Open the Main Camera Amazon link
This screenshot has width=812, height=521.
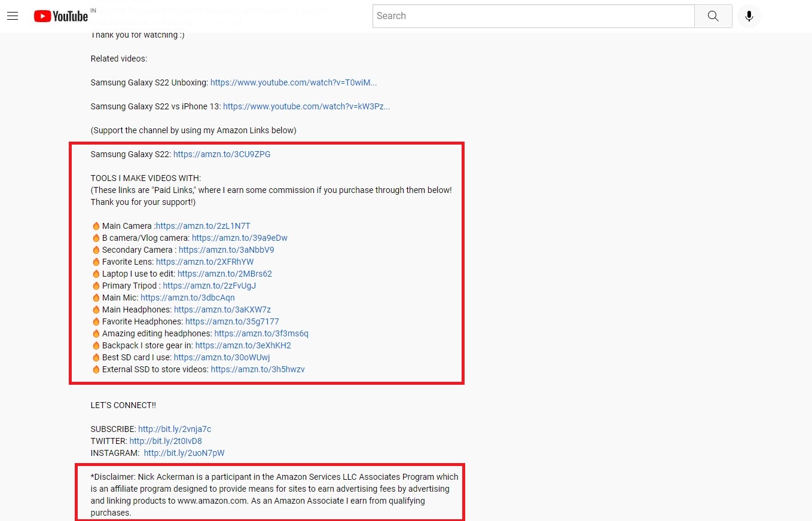click(x=203, y=226)
